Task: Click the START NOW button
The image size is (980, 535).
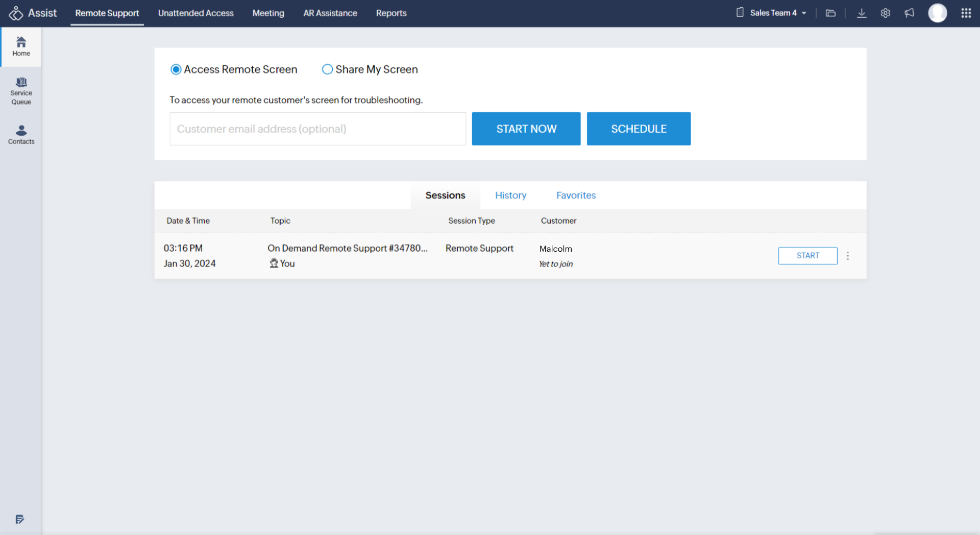Action: [526, 129]
